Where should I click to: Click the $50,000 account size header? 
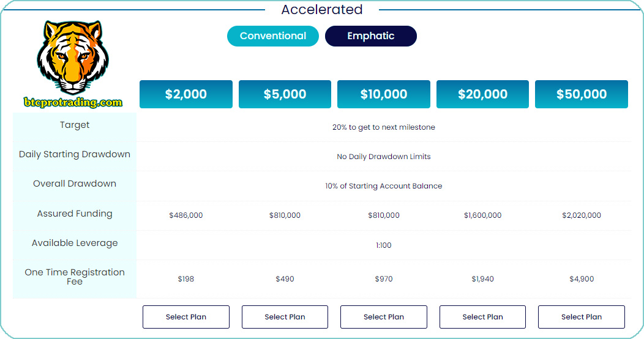582,94
